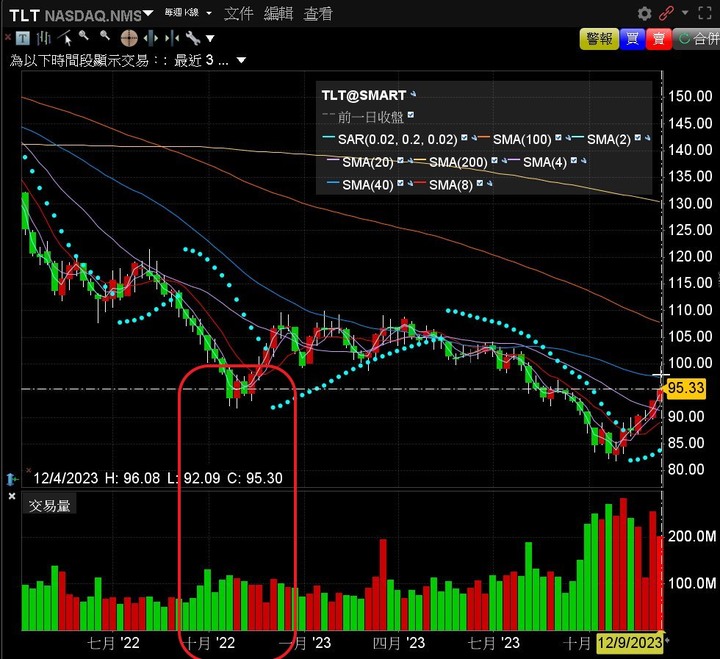Toggle SMA(20) visibility checkbox
Image resolution: width=720 pixels, height=659 pixels.
coord(400,160)
